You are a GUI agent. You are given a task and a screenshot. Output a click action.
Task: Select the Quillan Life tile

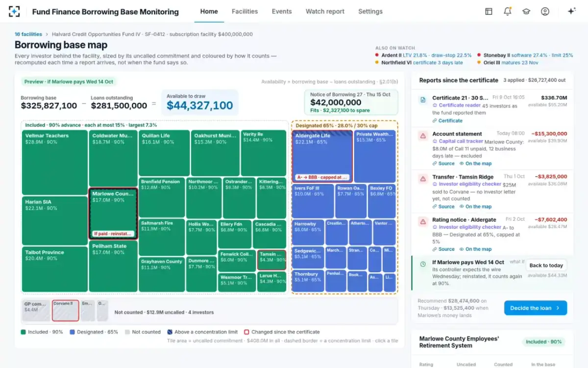click(x=164, y=153)
